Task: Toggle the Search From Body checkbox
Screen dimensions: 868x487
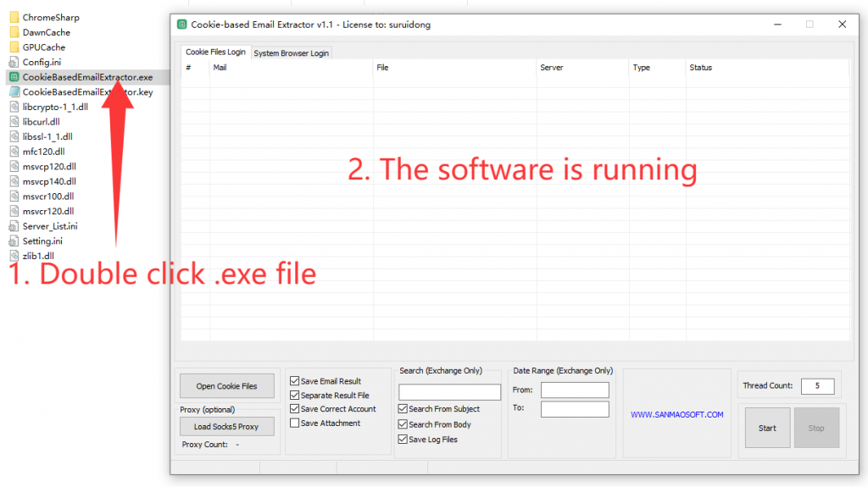Action: (403, 424)
